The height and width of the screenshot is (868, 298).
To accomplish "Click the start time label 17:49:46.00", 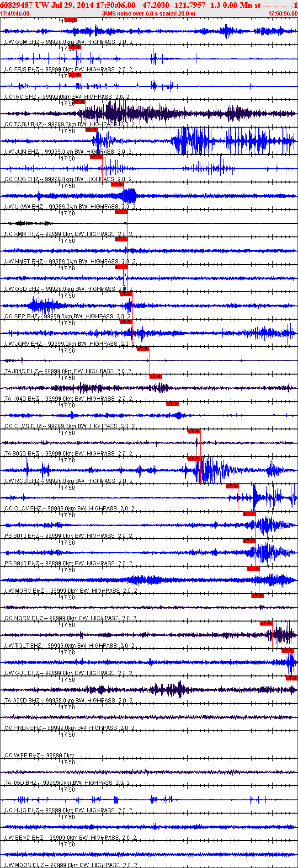I will pos(15,13).
